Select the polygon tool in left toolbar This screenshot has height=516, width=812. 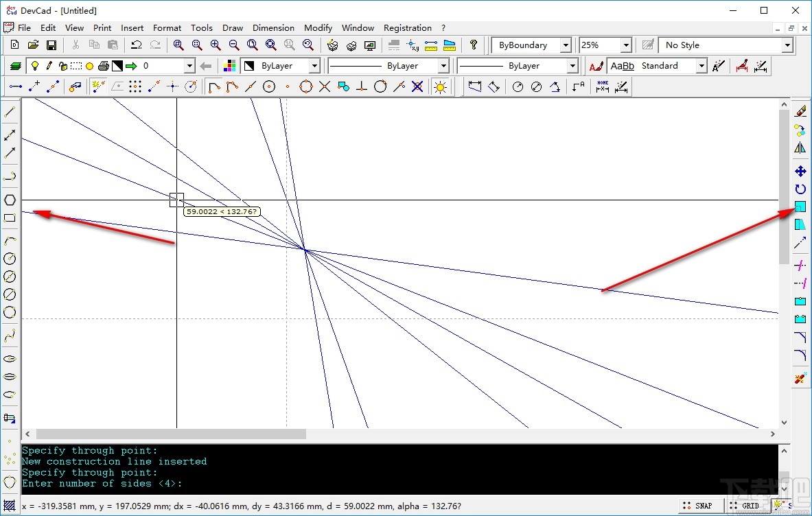click(10, 200)
